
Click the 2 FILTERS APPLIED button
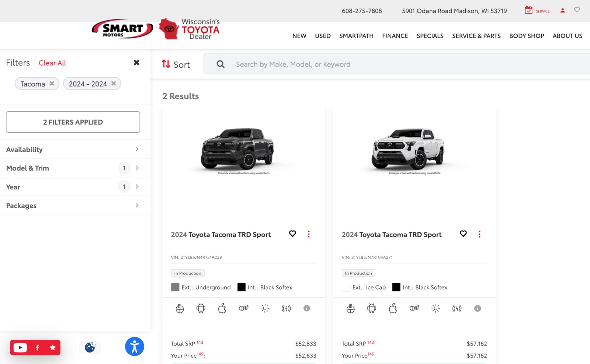point(73,122)
